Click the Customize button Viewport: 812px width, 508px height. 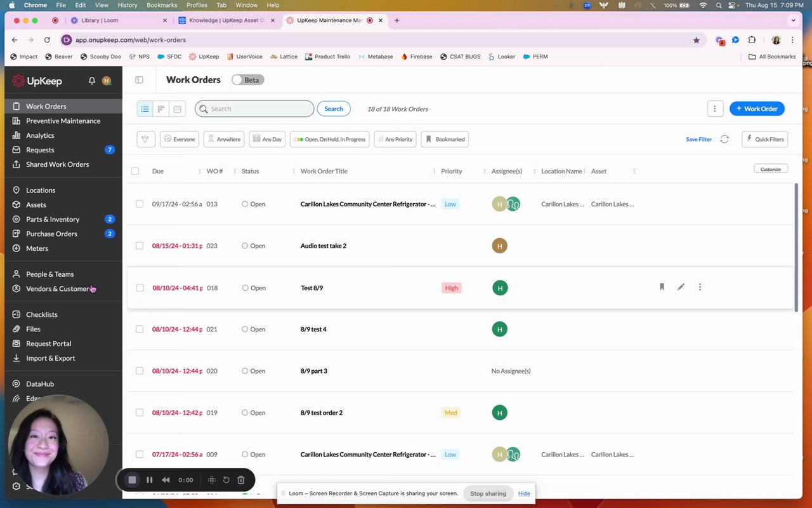(771, 169)
